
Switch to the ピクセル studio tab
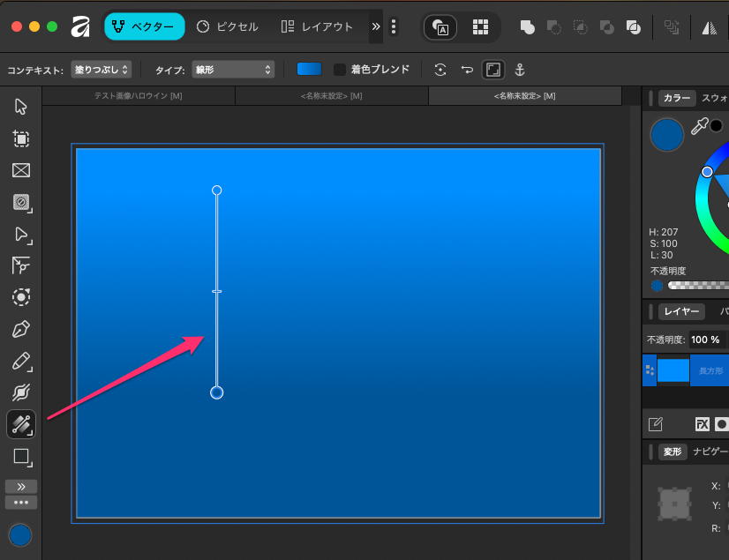(228, 26)
